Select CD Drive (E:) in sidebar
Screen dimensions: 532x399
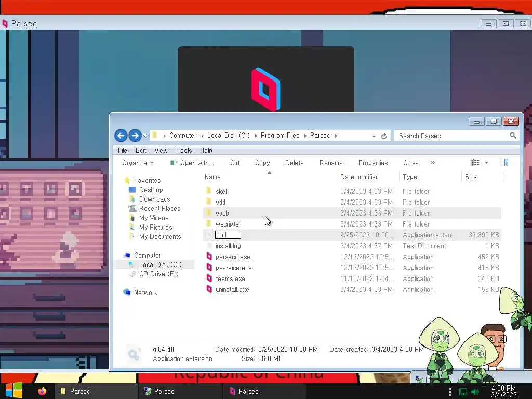tap(158, 274)
